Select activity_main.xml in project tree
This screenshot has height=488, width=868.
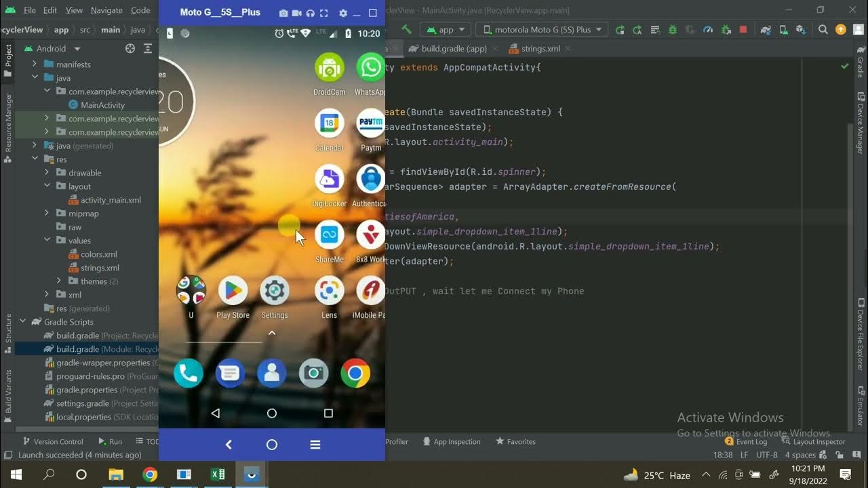104,200
